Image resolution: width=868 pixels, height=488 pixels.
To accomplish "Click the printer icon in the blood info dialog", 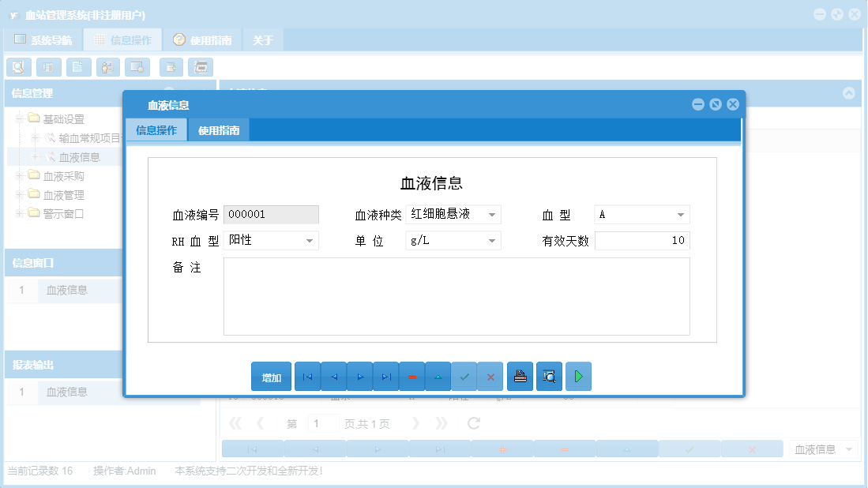I will click(520, 377).
